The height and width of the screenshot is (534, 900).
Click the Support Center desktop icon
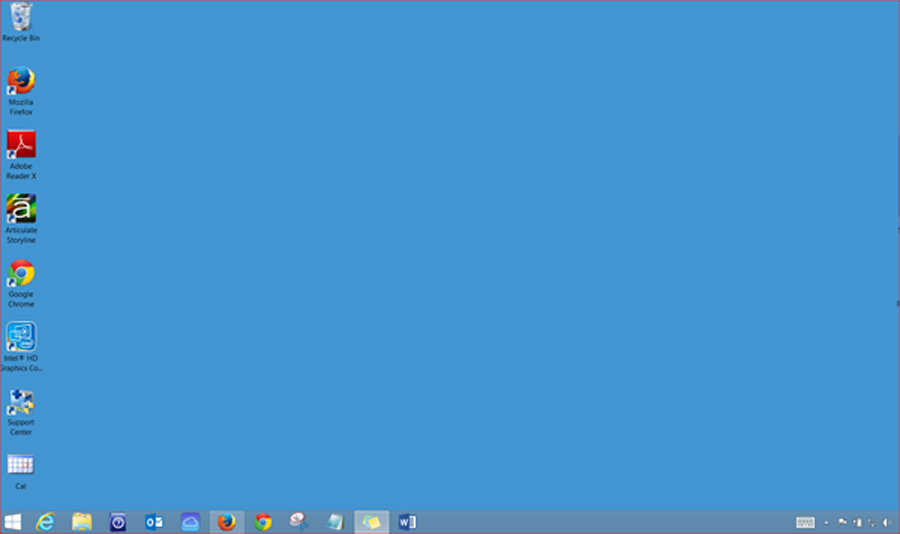coord(21,402)
